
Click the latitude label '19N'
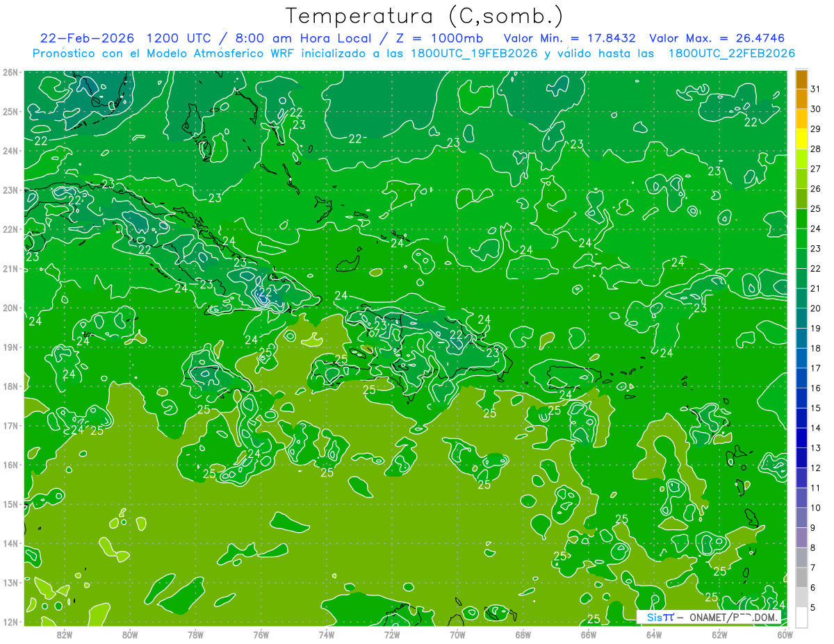pyautogui.click(x=10, y=347)
